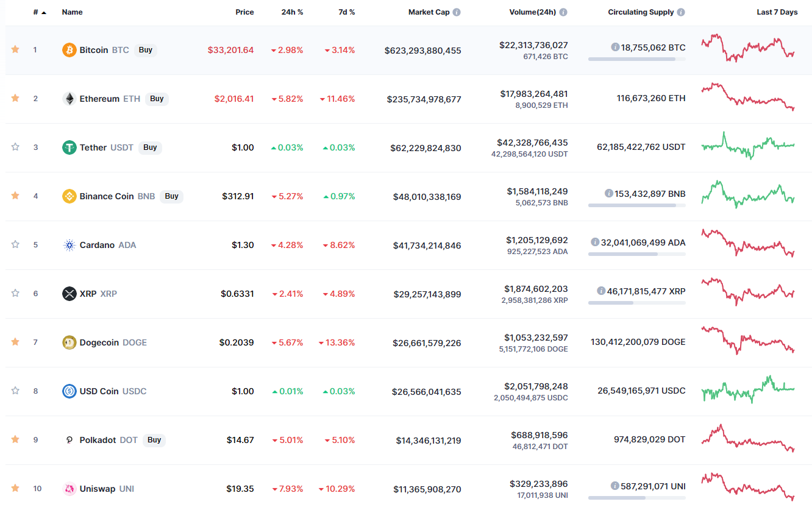Viewport: 812px width, 507px height.
Task: Click Ethereum market cap $235,734,978,677
Action: tap(424, 99)
